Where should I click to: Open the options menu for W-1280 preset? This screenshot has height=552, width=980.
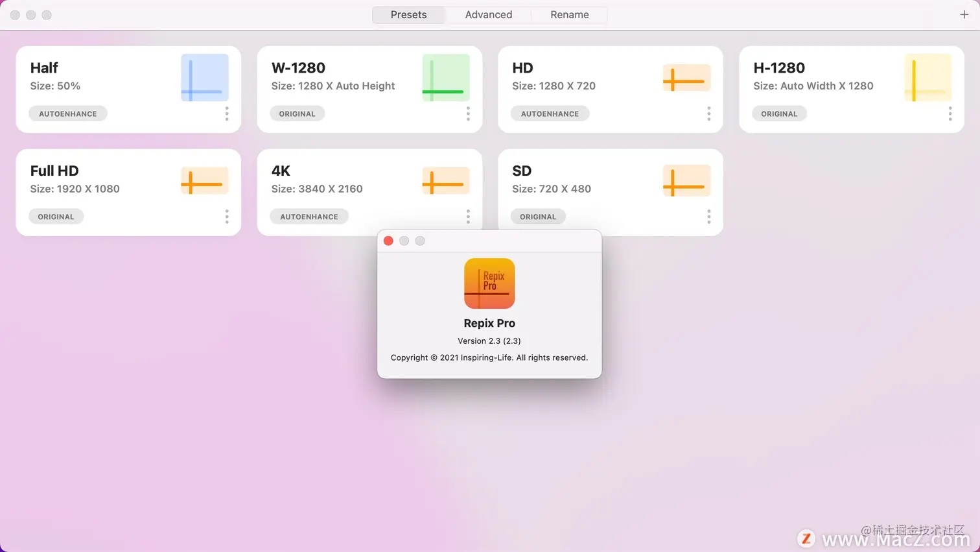click(x=468, y=114)
